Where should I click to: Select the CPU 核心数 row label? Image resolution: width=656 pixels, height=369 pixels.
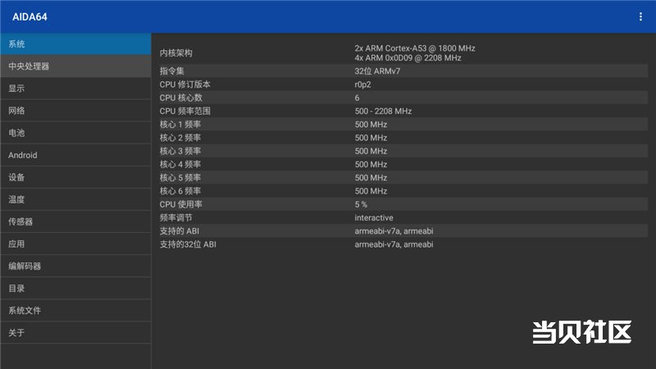click(181, 98)
